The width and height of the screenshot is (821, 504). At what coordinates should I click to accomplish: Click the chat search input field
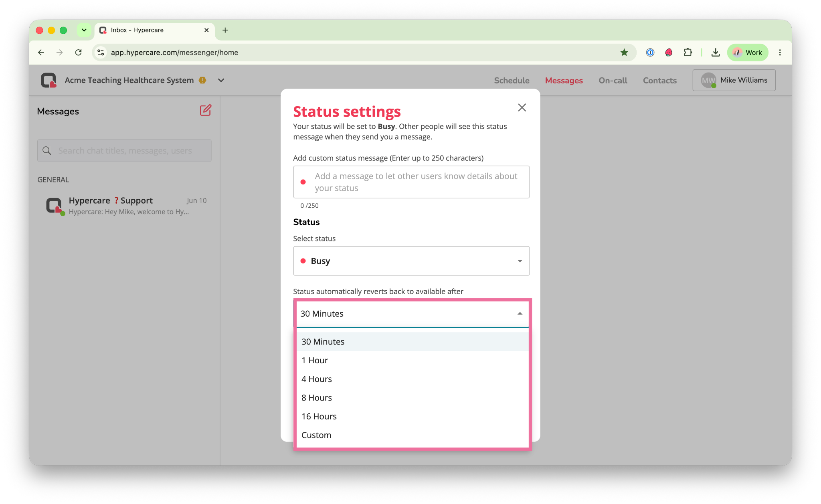point(124,150)
